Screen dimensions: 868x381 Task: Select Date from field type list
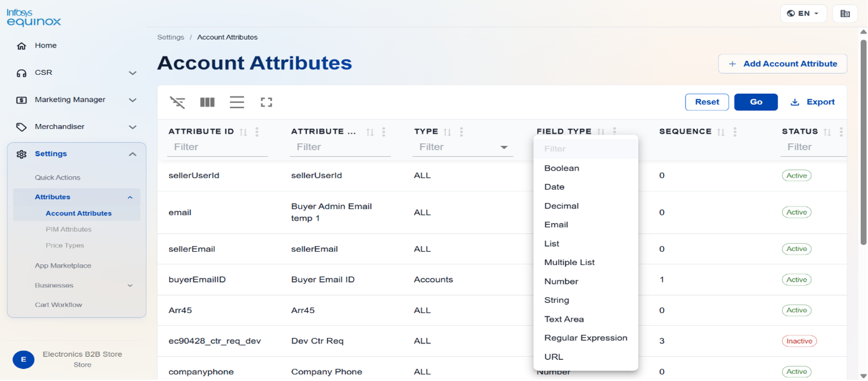586,187
